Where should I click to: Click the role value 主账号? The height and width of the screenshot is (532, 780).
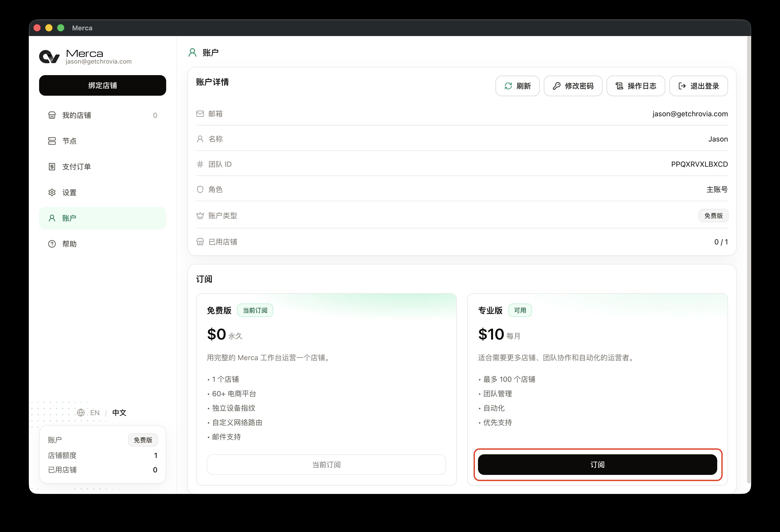point(717,189)
